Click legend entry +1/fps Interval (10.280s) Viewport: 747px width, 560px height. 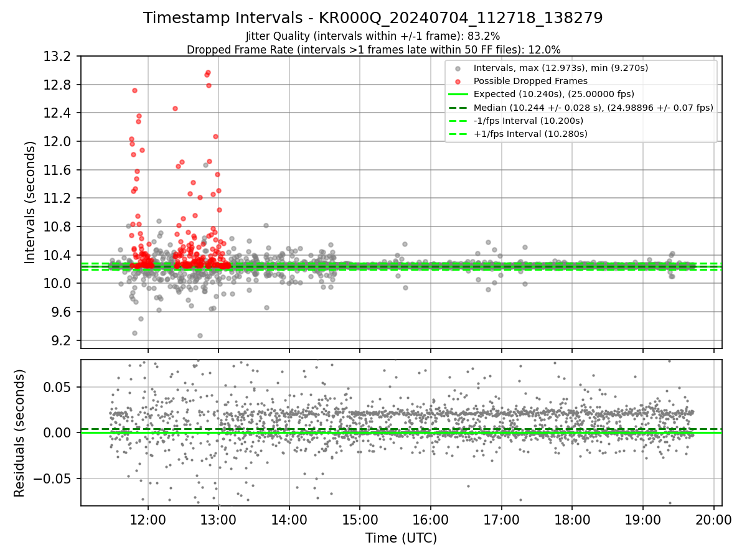point(530,133)
